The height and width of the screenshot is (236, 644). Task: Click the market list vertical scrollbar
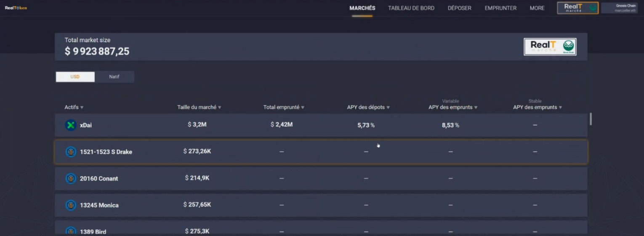point(591,119)
